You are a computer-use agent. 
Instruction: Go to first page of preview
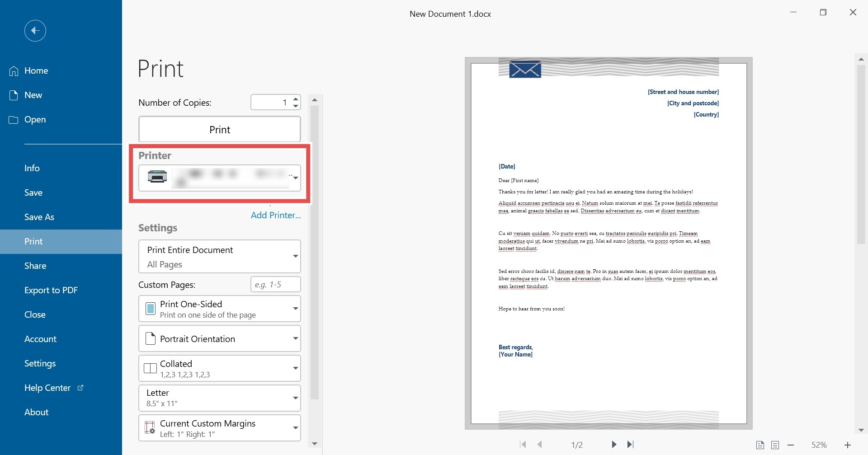pos(523,445)
